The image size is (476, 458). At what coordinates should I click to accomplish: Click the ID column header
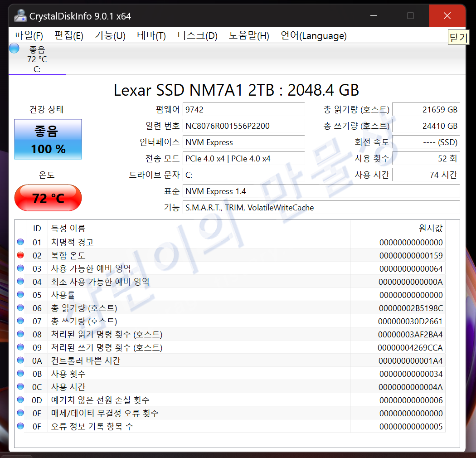(x=37, y=228)
